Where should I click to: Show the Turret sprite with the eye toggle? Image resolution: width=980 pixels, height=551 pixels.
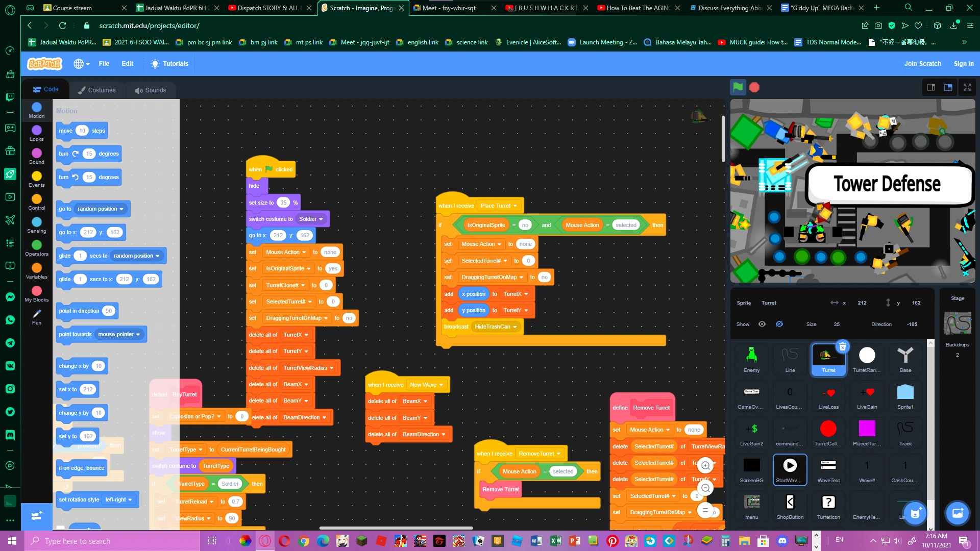[x=762, y=324]
